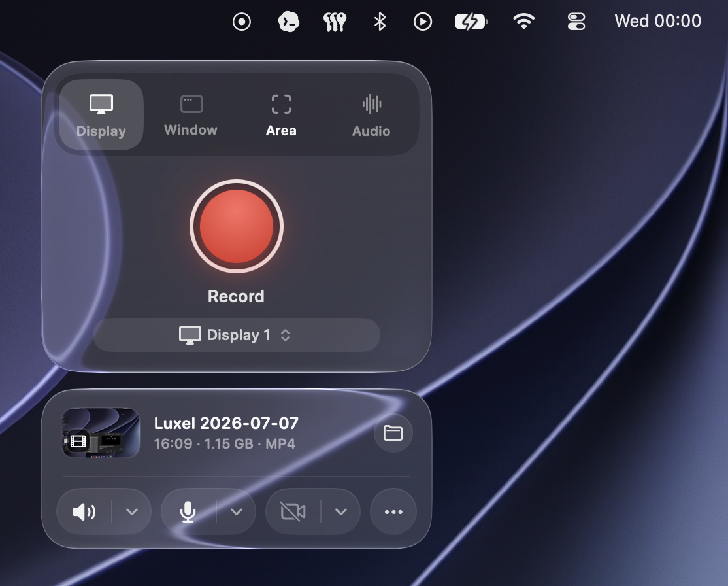Open the Wi-Fi menu
This screenshot has width=728, height=586.
point(523,22)
